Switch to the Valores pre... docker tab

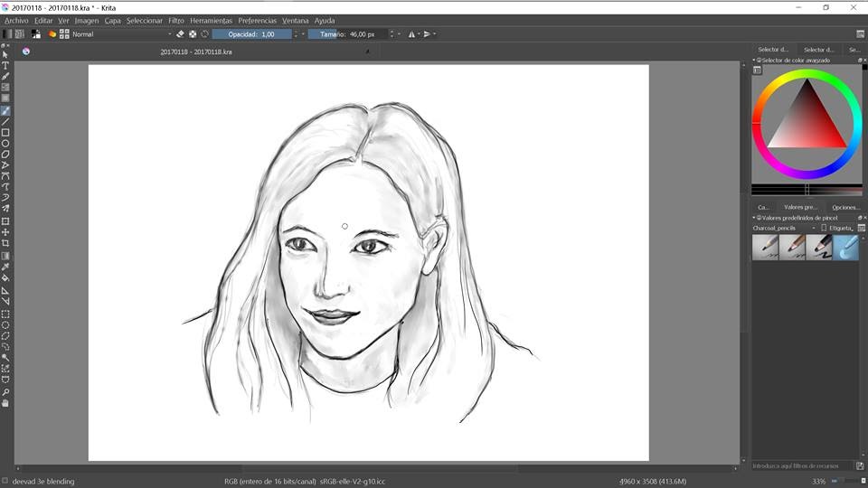click(x=800, y=207)
